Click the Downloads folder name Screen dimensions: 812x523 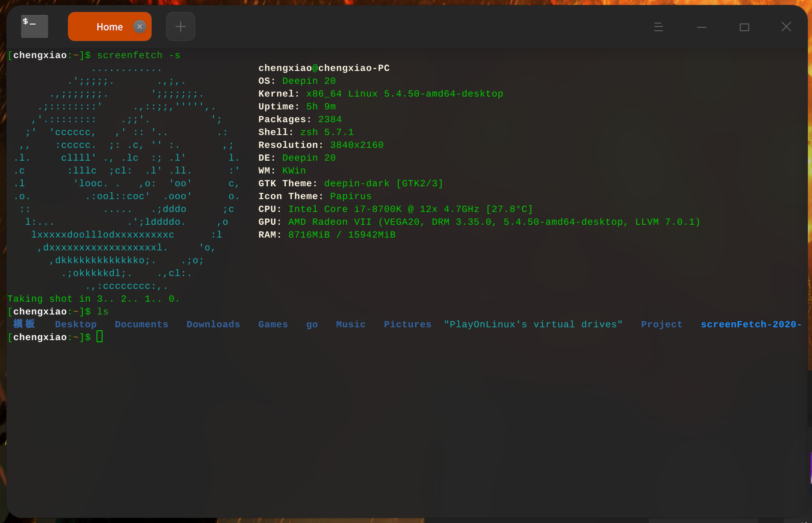213,324
